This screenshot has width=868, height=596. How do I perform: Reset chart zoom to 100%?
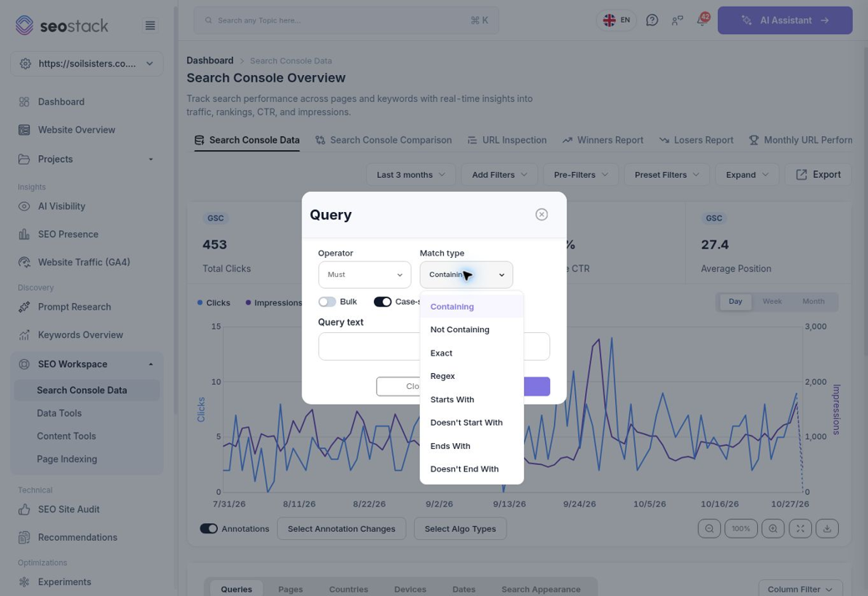pos(740,528)
